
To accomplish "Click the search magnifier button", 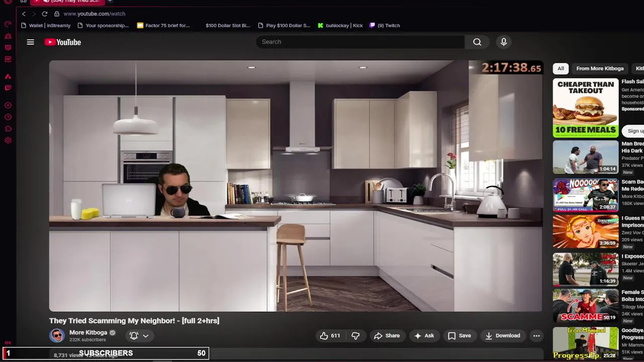I will click(477, 42).
